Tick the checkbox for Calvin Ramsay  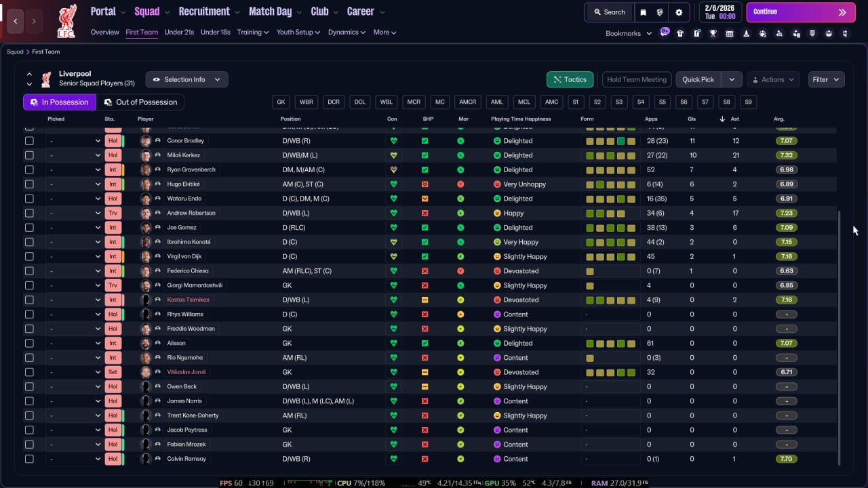(29, 459)
